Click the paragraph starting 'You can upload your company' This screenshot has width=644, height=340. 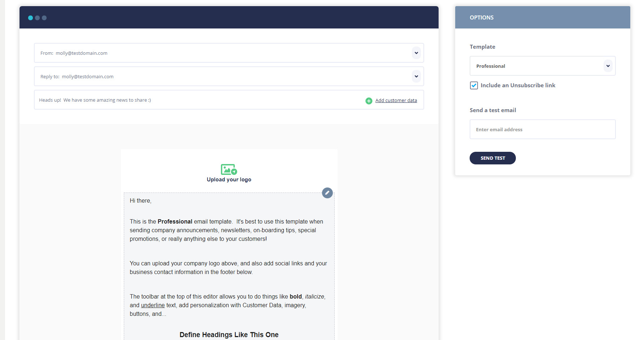tap(229, 268)
